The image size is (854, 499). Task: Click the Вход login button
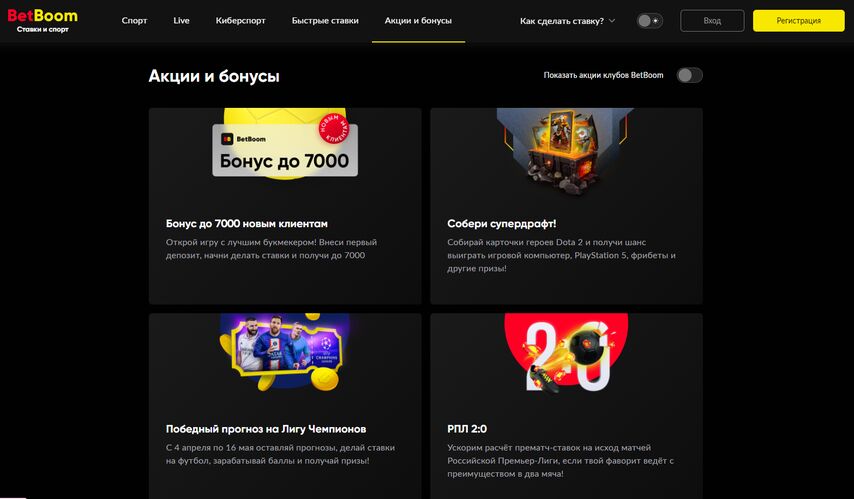[x=712, y=21]
